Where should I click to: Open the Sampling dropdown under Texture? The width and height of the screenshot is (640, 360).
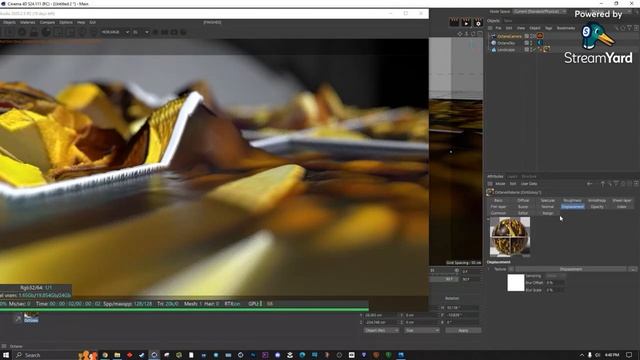click(555, 276)
